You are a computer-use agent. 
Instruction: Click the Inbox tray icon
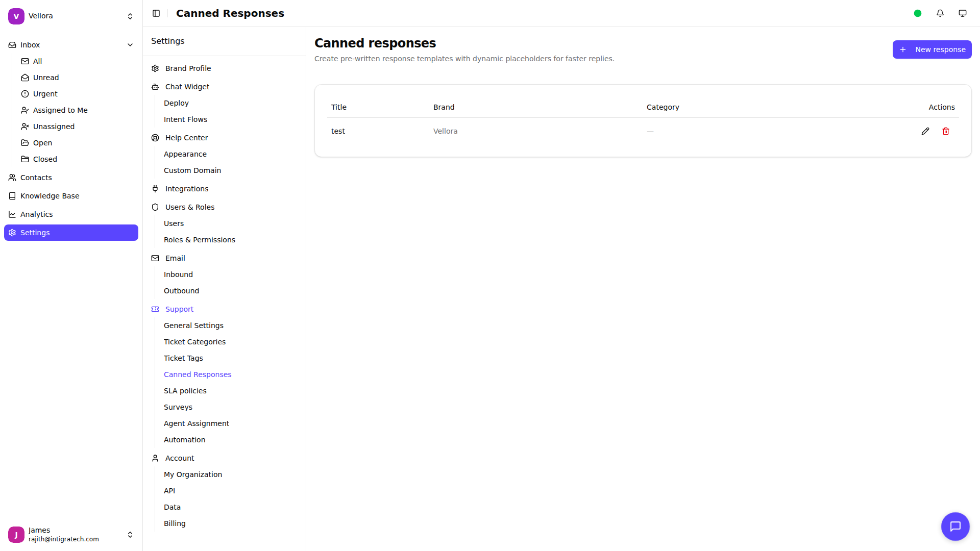tap(12, 45)
